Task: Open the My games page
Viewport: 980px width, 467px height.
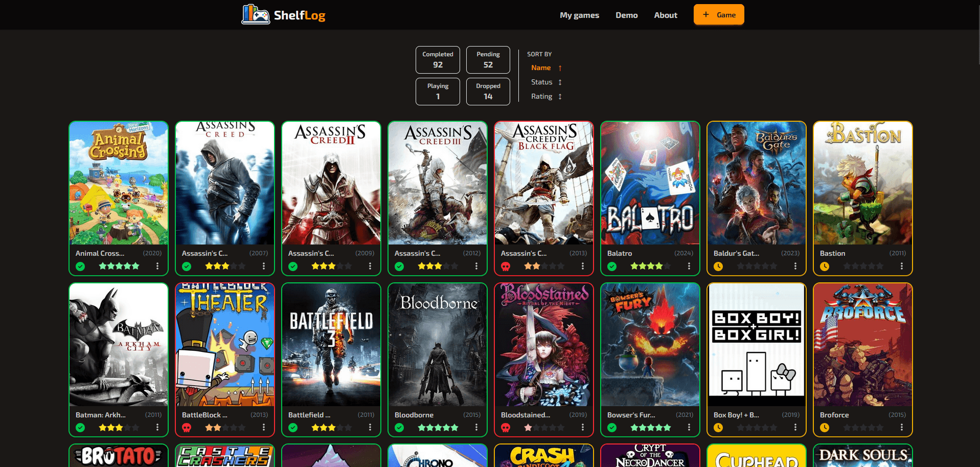Action: coord(579,15)
